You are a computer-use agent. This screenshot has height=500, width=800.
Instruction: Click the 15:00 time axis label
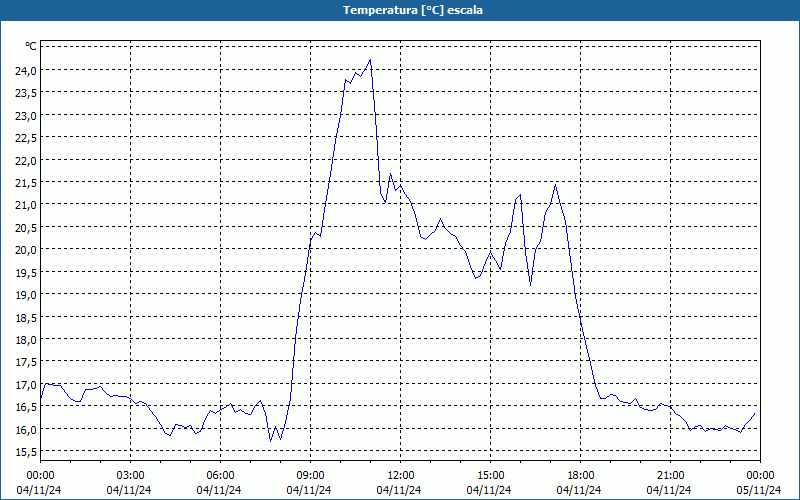(490, 475)
